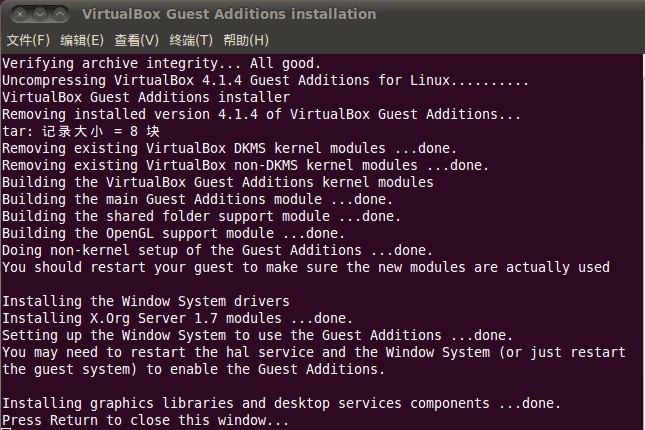
Task: Click 'You should restart your guest' line
Action: point(306,267)
